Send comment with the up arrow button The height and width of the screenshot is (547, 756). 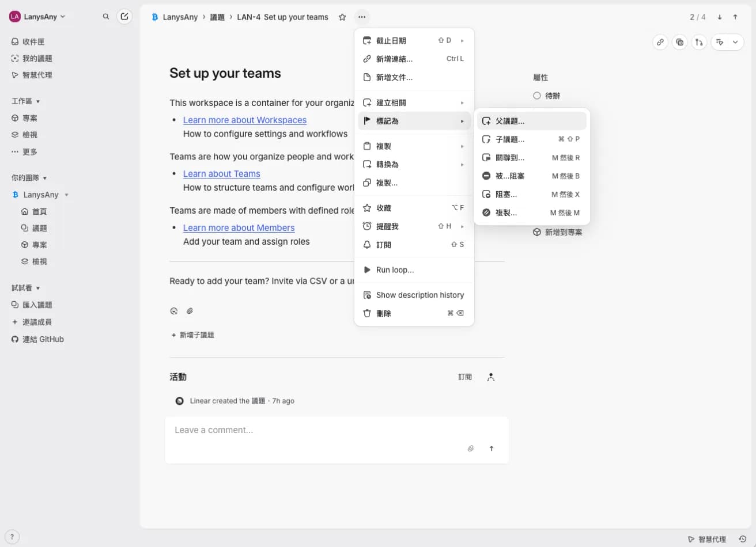[492, 448]
